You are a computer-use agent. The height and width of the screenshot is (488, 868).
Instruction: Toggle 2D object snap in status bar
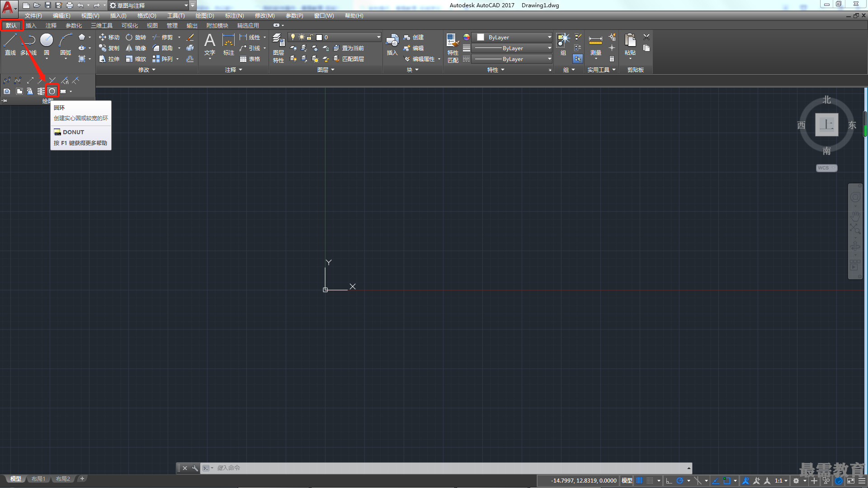pos(727,481)
